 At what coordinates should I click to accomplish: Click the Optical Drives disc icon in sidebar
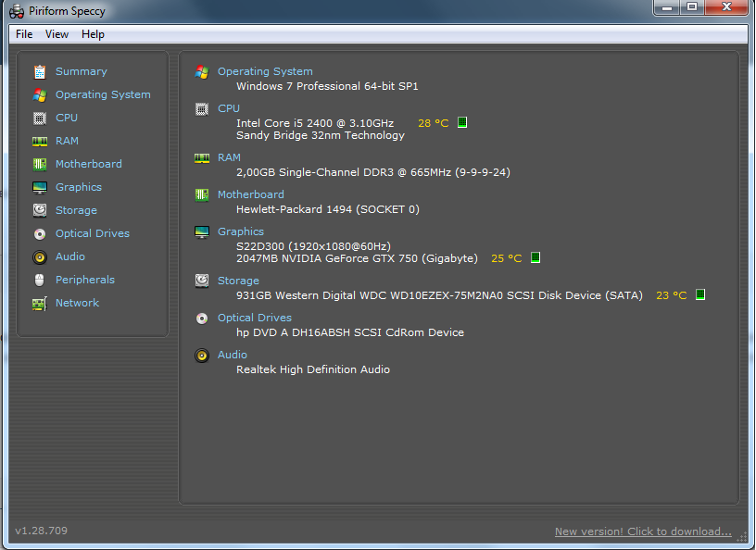tap(40, 233)
